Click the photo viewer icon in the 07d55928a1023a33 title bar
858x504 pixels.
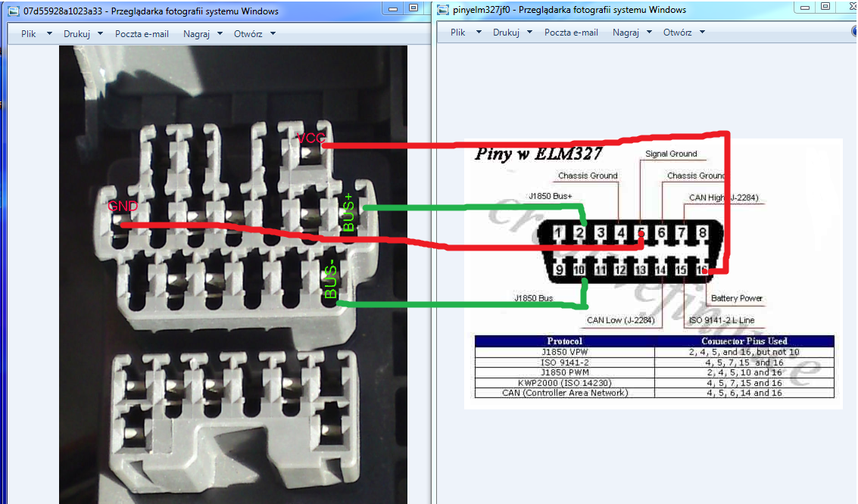click(13, 11)
